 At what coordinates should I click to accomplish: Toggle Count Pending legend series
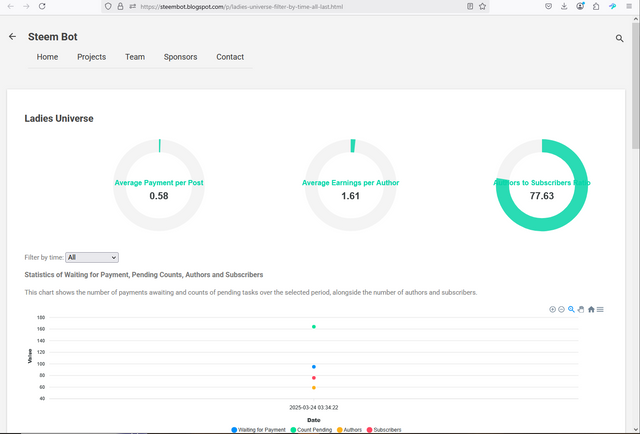(311, 430)
